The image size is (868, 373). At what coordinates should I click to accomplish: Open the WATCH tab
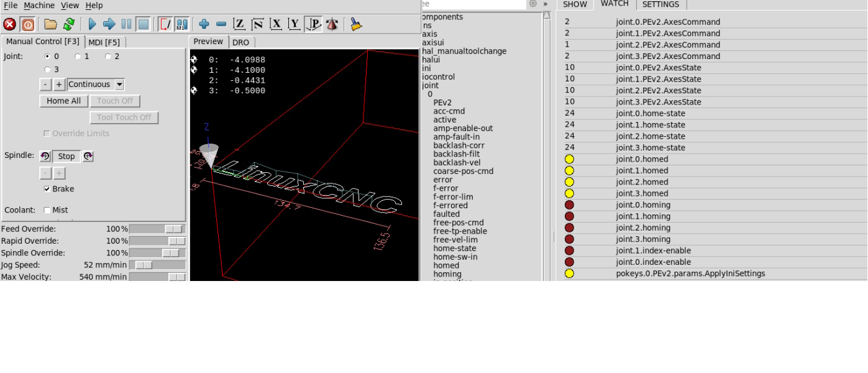pos(614,4)
